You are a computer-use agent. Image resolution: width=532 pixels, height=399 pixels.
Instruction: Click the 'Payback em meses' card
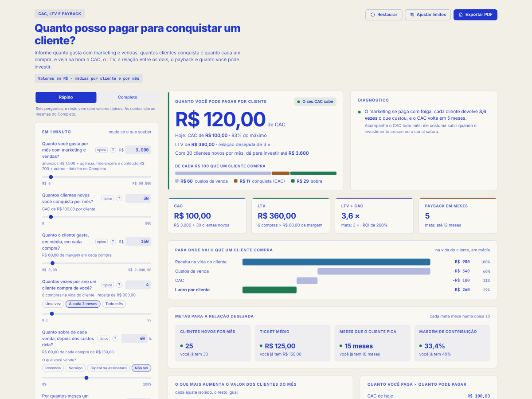point(458,215)
